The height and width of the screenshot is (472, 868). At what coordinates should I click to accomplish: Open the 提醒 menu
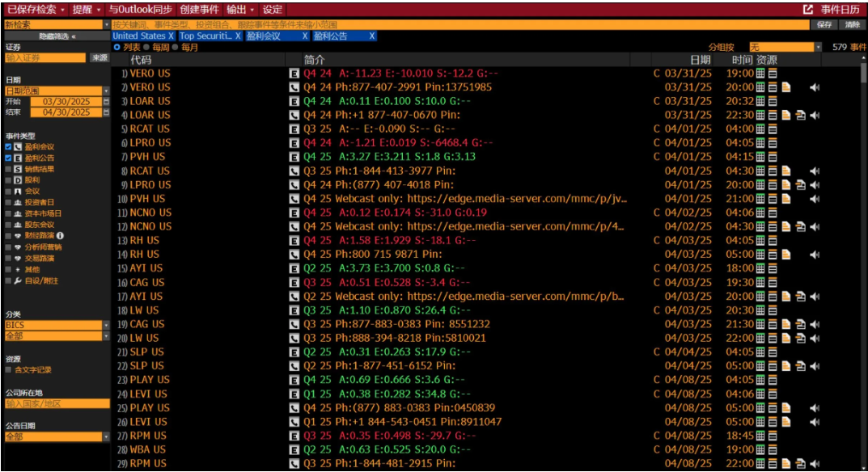87,10
